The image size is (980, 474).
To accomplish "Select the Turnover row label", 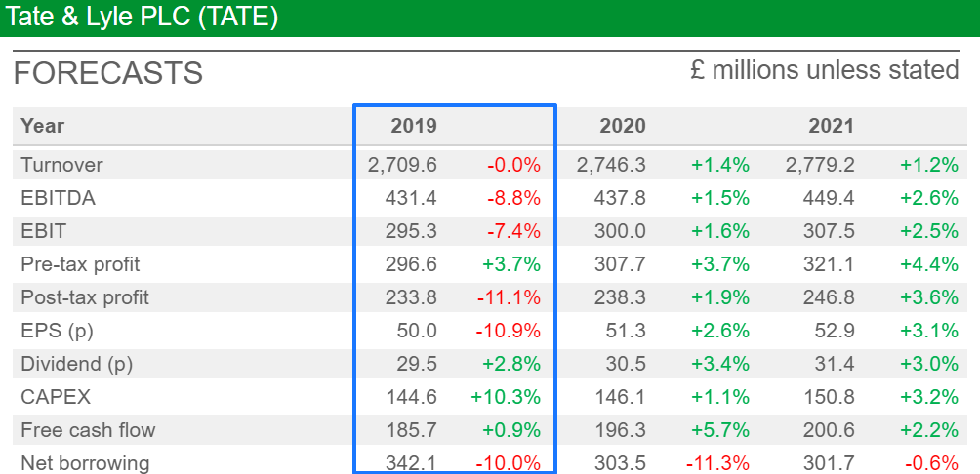I will point(61,165).
